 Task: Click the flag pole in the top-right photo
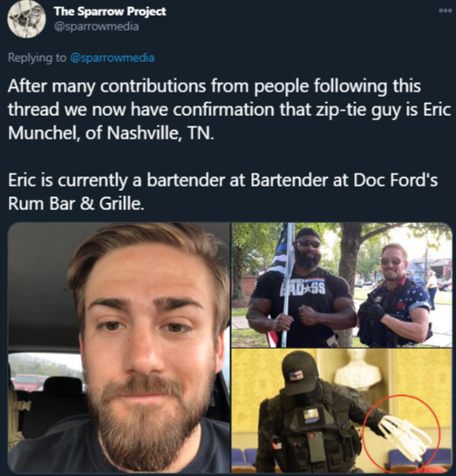pyautogui.click(x=287, y=285)
